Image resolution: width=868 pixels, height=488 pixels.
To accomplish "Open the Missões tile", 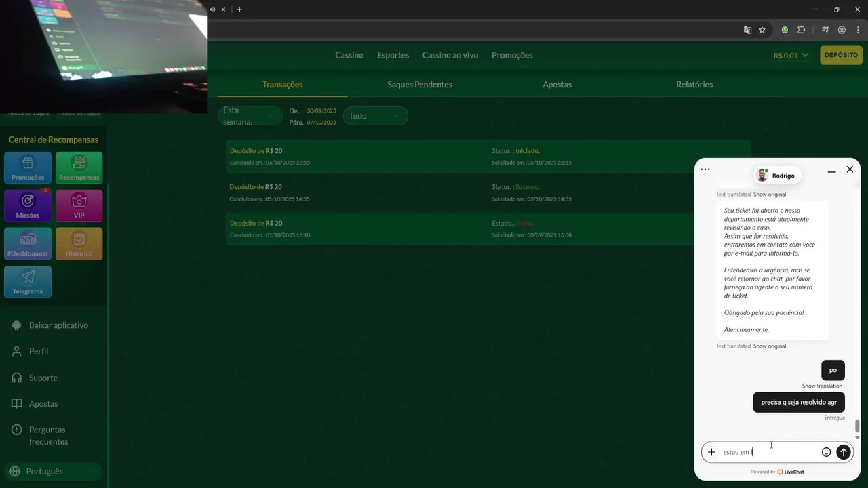I will click(x=28, y=205).
